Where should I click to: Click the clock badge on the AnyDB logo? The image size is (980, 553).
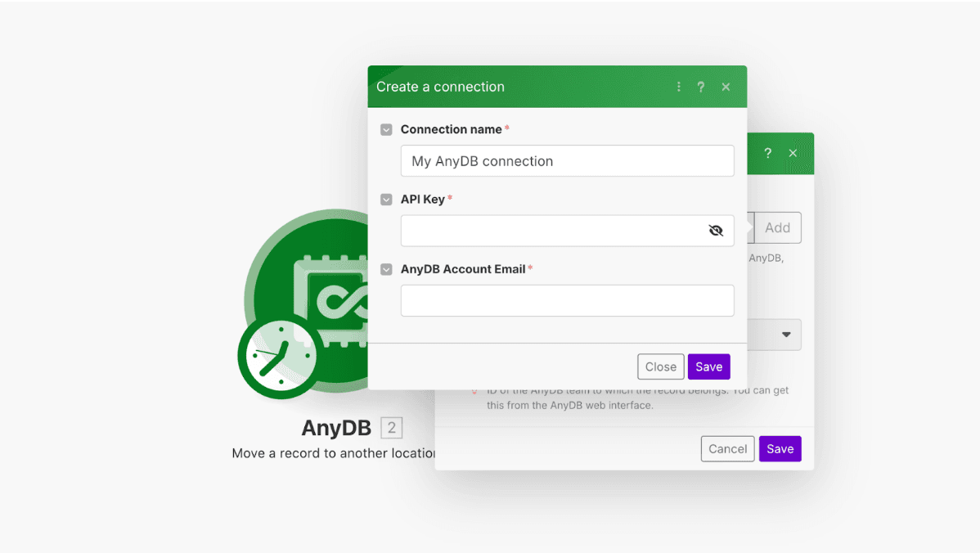tap(276, 356)
